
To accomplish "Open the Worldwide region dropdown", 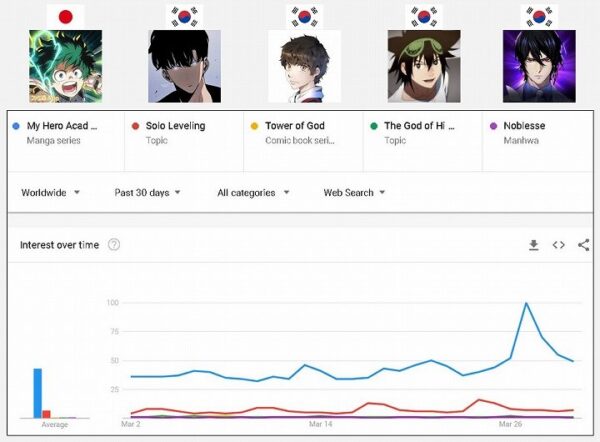I will coord(50,192).
